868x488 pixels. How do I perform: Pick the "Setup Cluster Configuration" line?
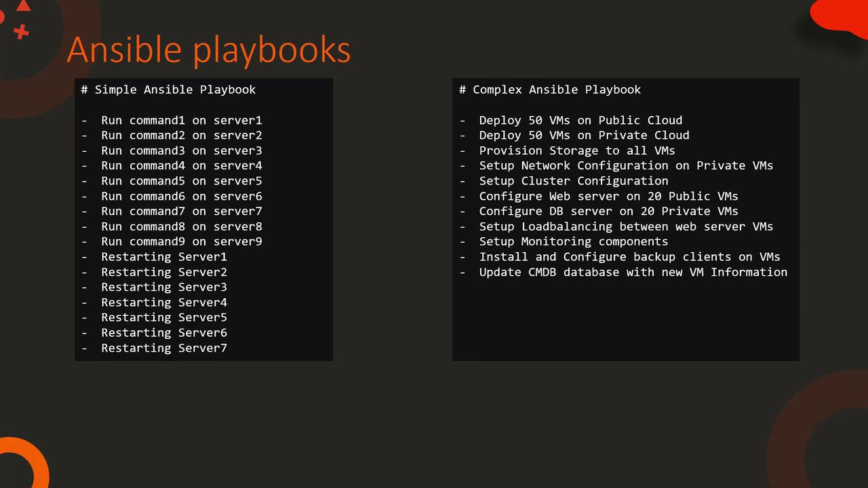pos(574,181)
